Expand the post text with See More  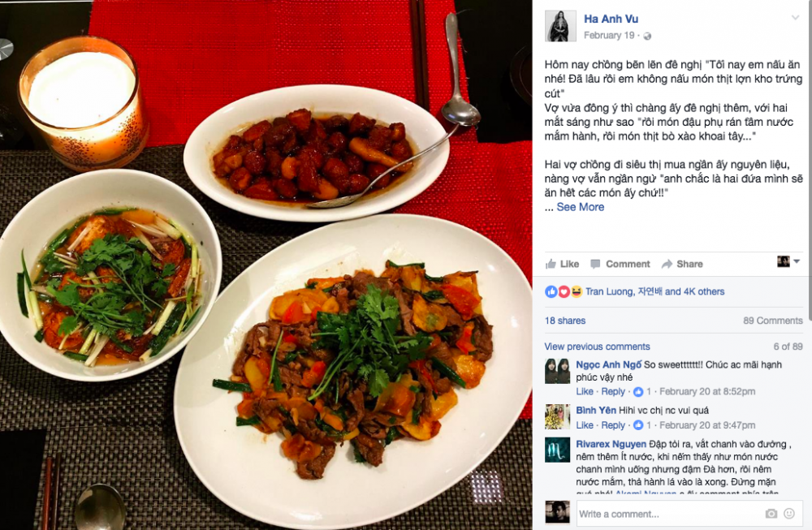pos(580,207)
